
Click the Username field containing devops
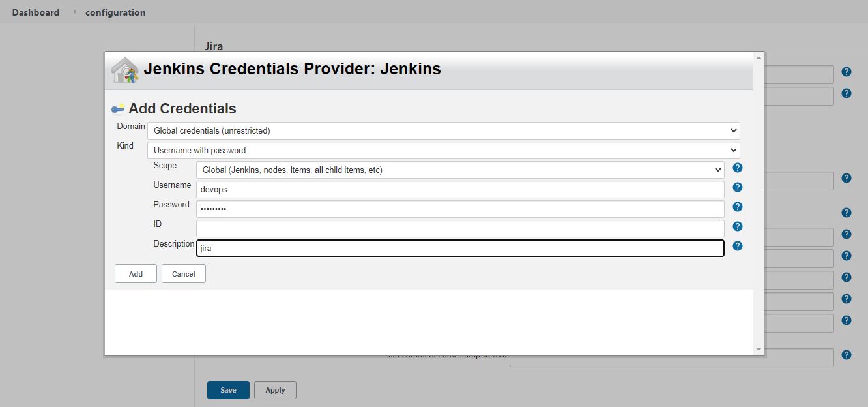(460, 189)
